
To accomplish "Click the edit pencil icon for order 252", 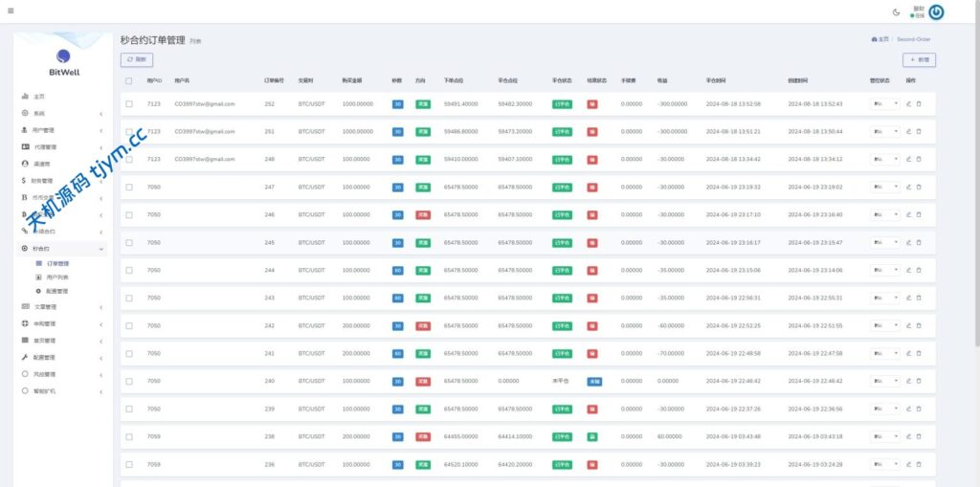I will (x=908, y=103).
